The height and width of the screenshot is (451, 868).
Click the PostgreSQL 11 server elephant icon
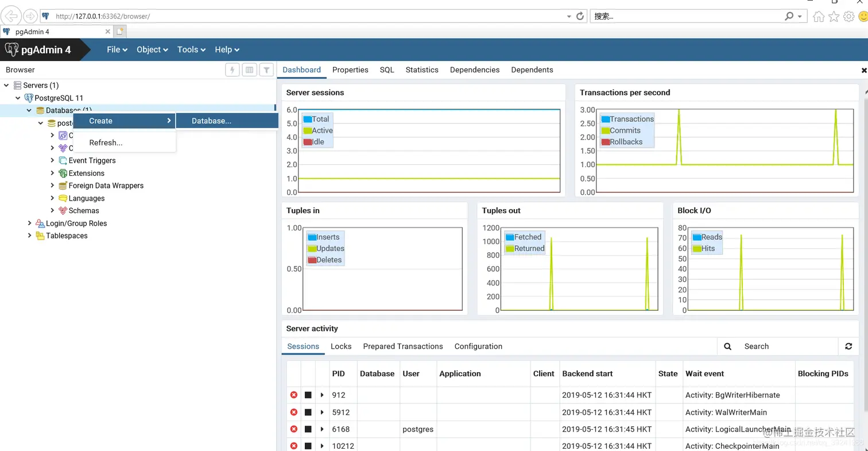pyautogui.click(x=29, y=98)
